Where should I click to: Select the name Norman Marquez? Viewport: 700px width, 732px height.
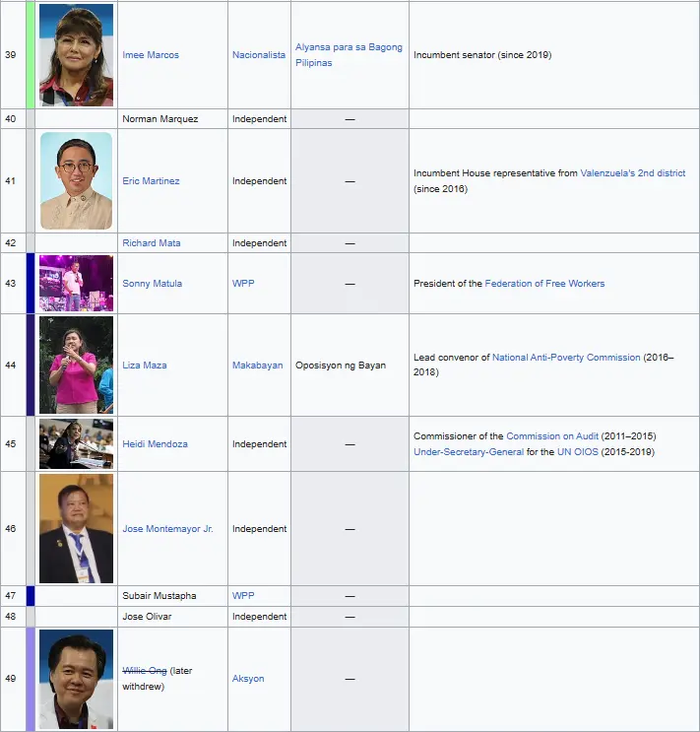(160, 118)
